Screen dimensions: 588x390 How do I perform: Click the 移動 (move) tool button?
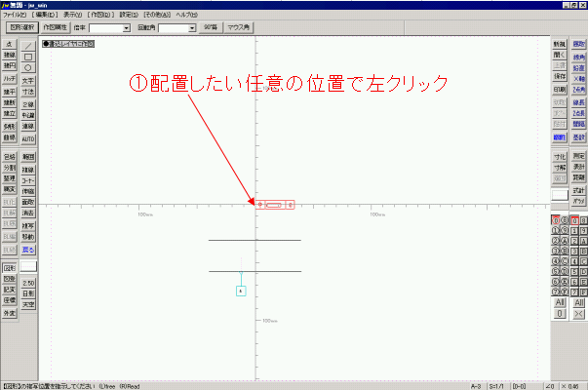28,237
